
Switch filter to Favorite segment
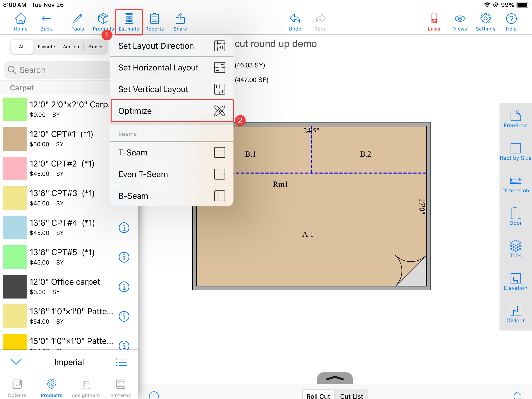[46, 47]
